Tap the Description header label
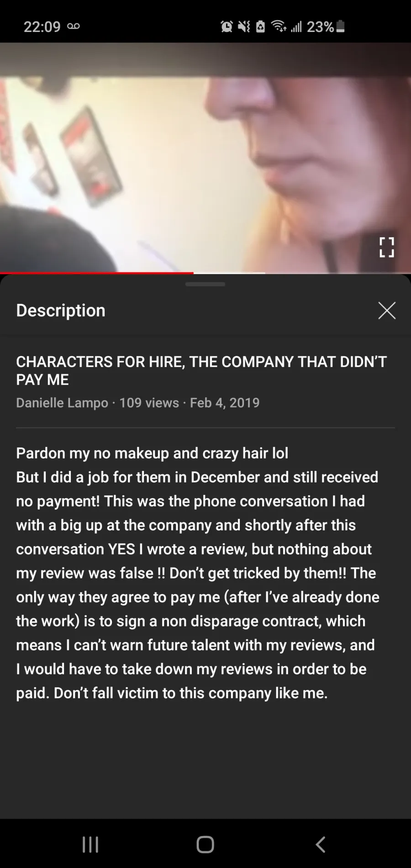Viewport: 411px width, 868px height. click(61, 310)
